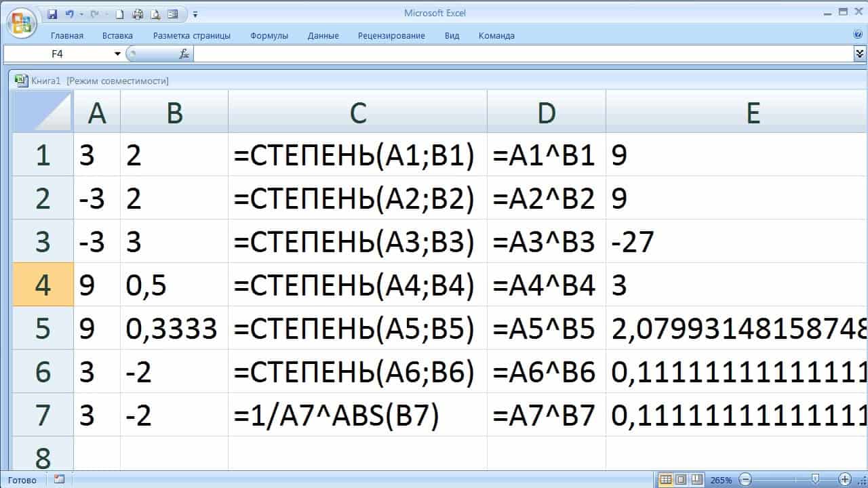Select cell C5 with СТЕПЕНЬ(A5;B5) formula
The height and width of the screenshot is (488, 868).
(357, 328)
